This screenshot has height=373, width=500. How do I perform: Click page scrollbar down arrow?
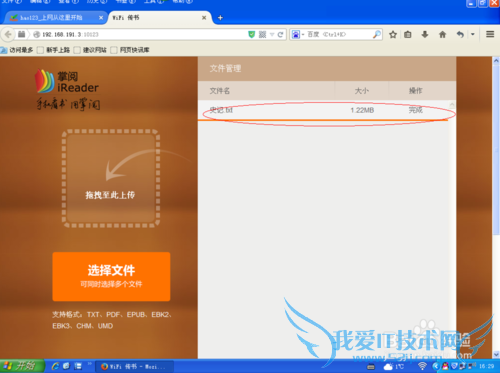pyautogui.click(x=496, y=354)
